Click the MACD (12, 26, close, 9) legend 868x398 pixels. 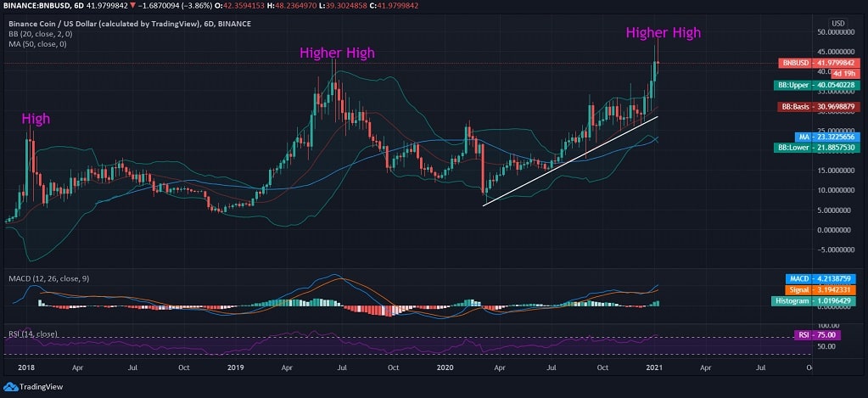(x=48, y=278)
